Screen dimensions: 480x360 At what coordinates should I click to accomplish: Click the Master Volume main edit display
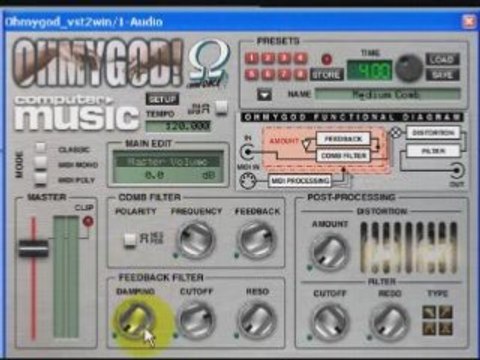point(168,167)
